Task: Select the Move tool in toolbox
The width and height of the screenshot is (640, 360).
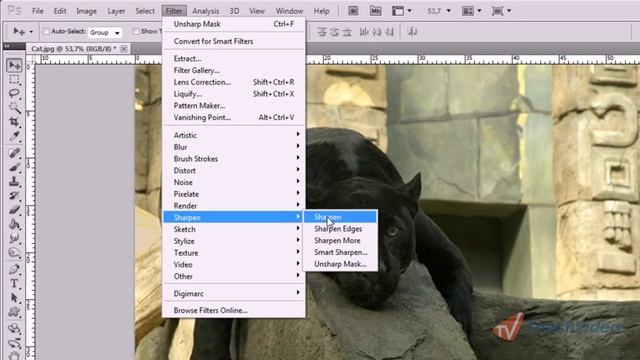Action: (x=14, y=65)
